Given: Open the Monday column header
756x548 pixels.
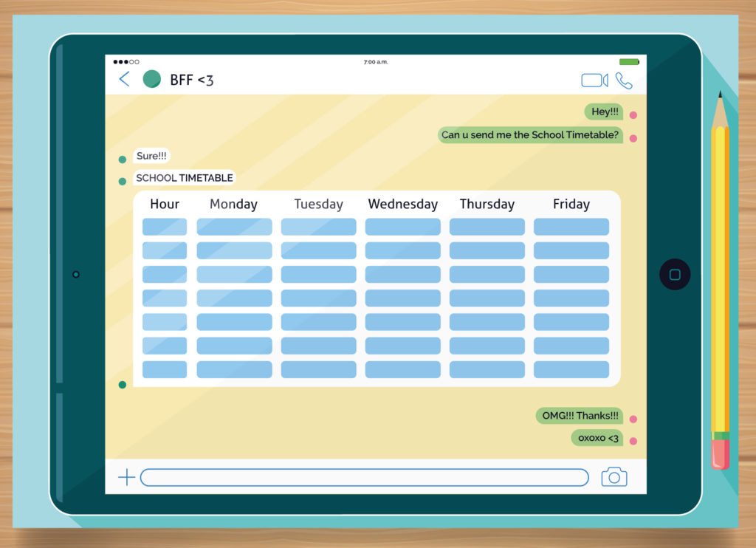Looking at the screenshot, I should pos(233,204).
